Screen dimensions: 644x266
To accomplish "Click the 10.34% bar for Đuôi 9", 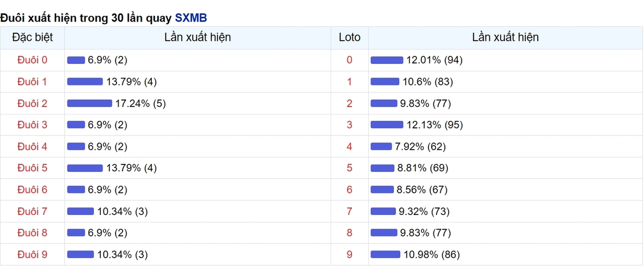I will (80, 254).
